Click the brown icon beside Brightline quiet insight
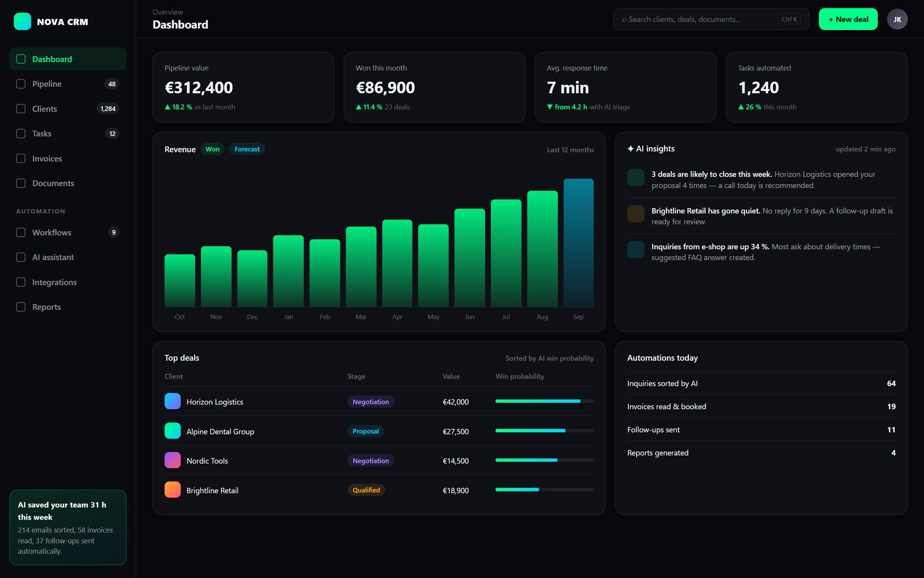Viewport: 924px width, 578px height. click(636, 214)
